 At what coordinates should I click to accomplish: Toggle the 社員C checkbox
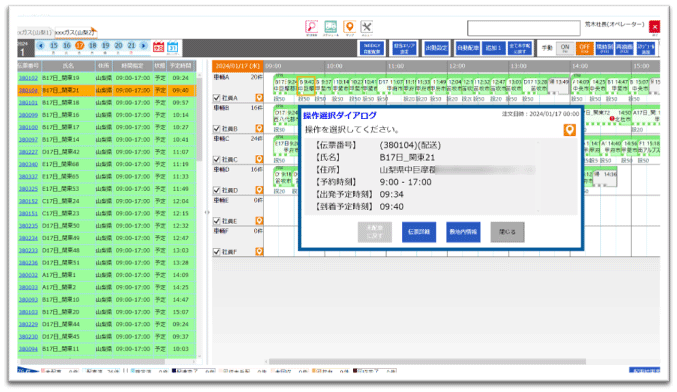(217, 159)
